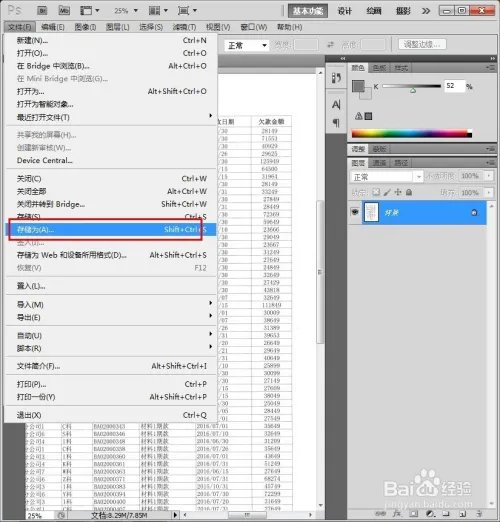Open the Color panel flyout menu icon
Screen dimensions: 500x522
(x=490, y=68)
